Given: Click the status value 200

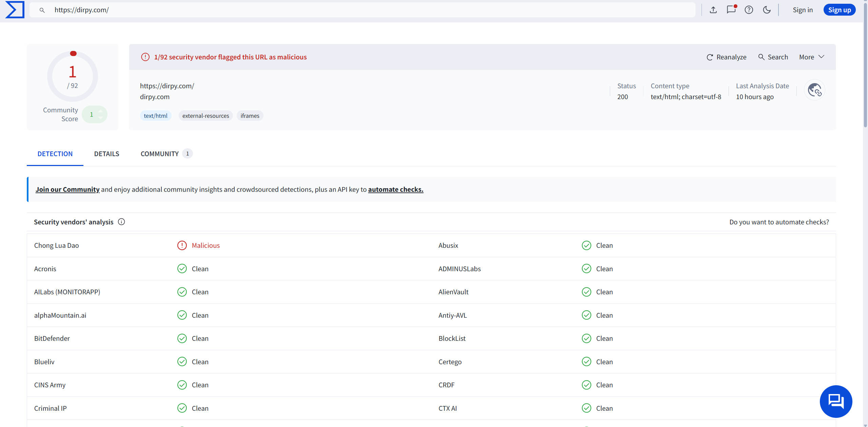Looking at the screenshot, I should pyautogui.click(x=623, y=97).
